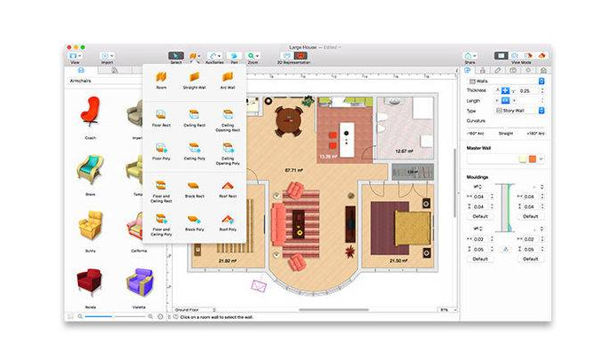Image resolution: width=606 pixels, height=364 pixels.
Task: Open the Import toolbar dropdown
Action: tap(107, 56)
